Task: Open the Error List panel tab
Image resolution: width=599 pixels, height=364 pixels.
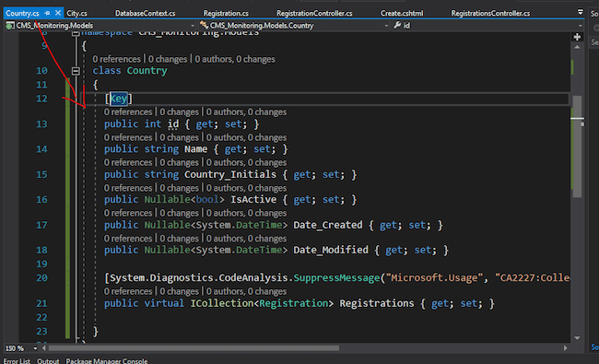Action: [17, 360]
